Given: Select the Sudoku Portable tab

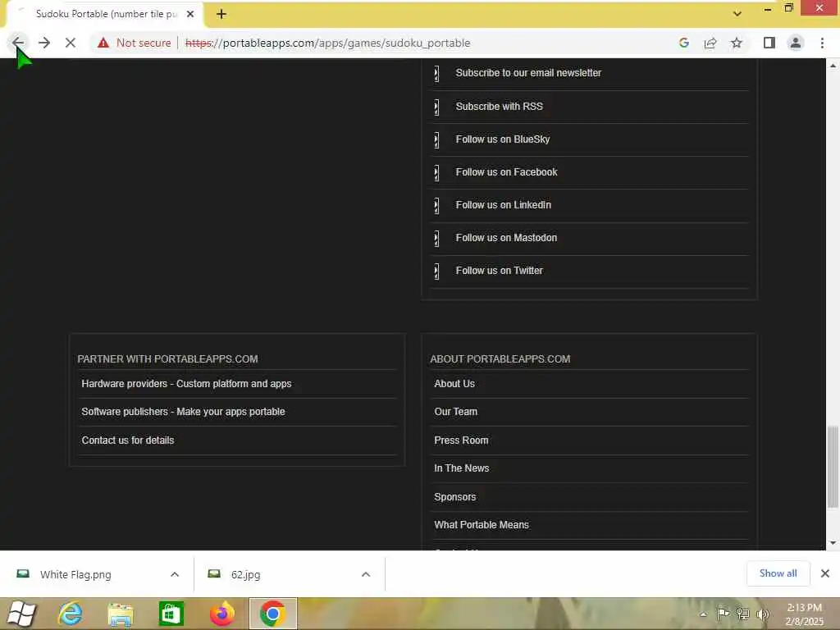Looking at the screenshot, I should click(x=106, y=14).
